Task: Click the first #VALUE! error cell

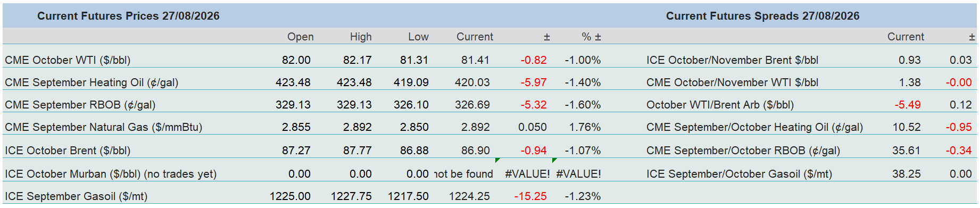Action: click(527, 174)
